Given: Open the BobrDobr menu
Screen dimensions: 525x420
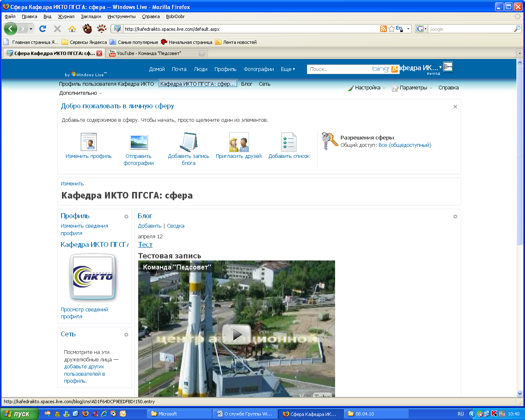Looking at the screenshot, I should [175, 16].
